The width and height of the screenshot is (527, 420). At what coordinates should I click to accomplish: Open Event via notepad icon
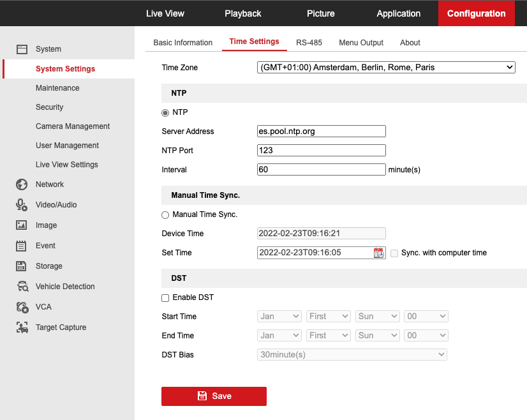pos(21,246)
